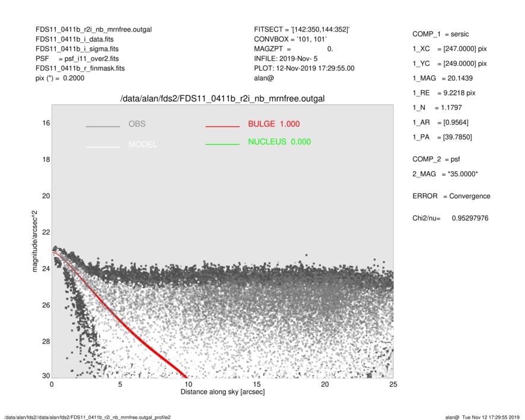
Task: Click the 1_N = 1.1797 value
Action: [x=437, y=108]
